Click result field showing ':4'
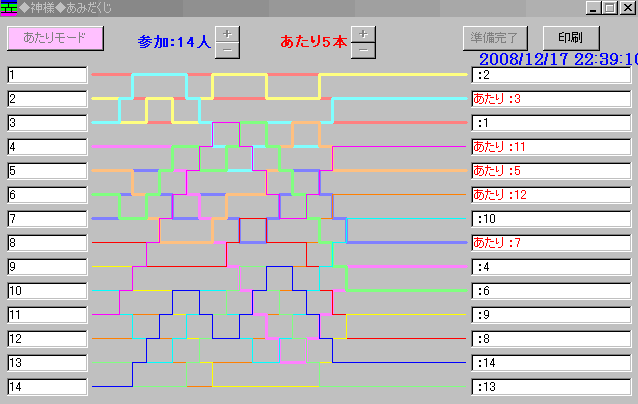The image size is (638, 404). 551,267
